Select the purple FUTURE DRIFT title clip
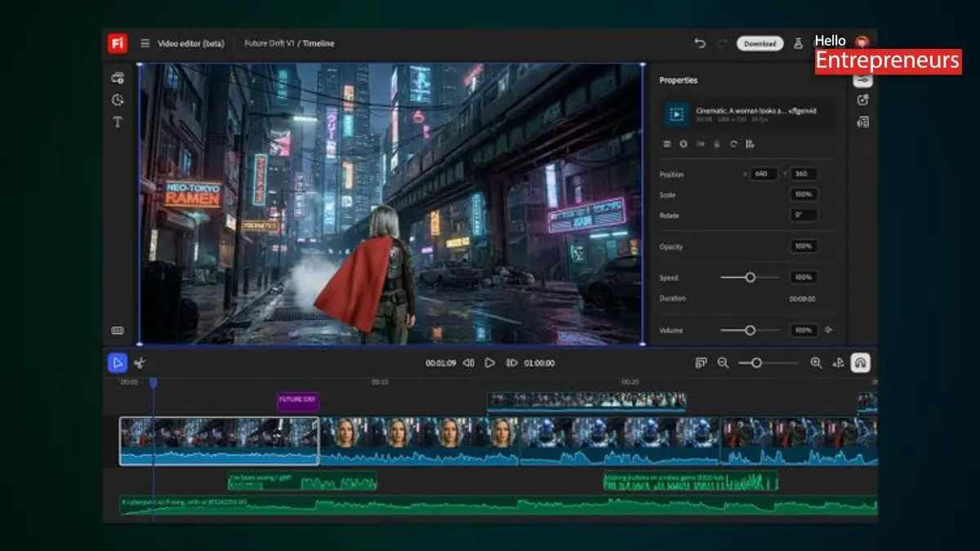 click(297, 401)
